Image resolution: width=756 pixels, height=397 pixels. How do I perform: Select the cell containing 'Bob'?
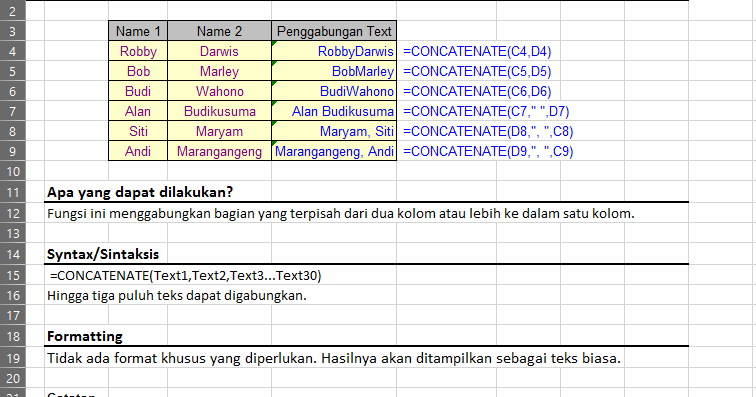(x=138, y=71)
